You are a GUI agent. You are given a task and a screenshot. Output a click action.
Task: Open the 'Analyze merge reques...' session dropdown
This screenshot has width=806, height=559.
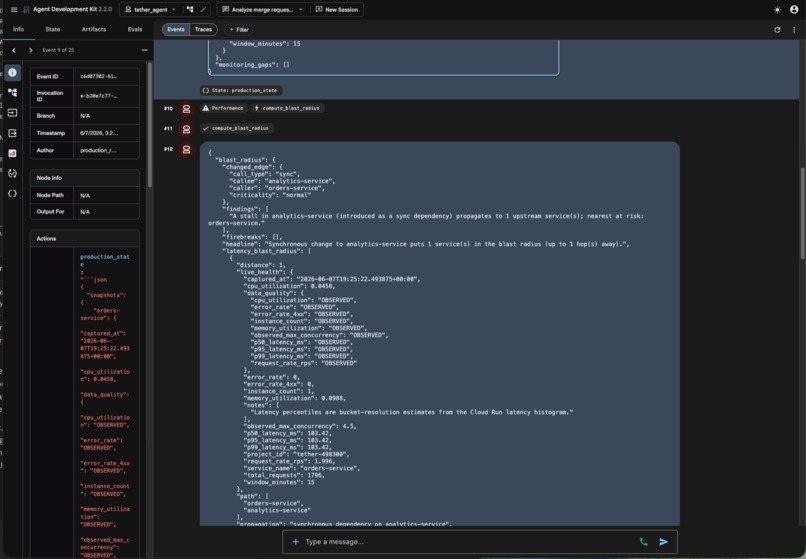(x=262, y=9)
